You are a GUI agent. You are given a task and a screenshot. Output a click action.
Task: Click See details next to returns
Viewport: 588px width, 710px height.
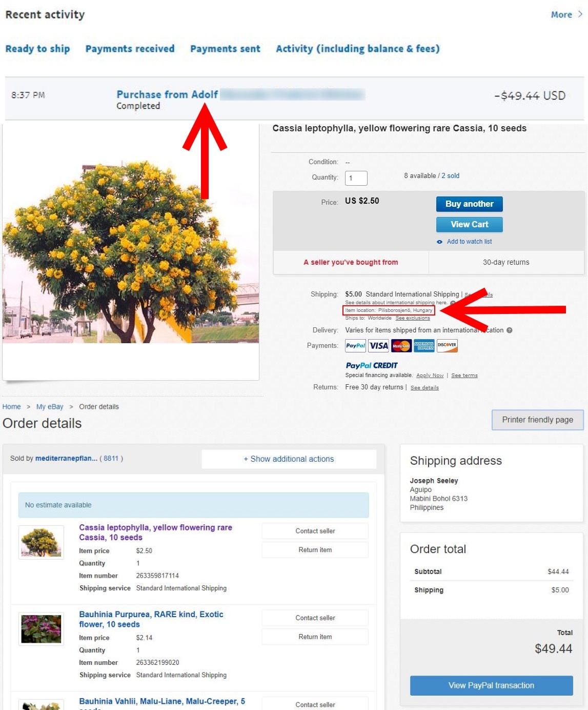pyautogui.click(x=424, y=388)
